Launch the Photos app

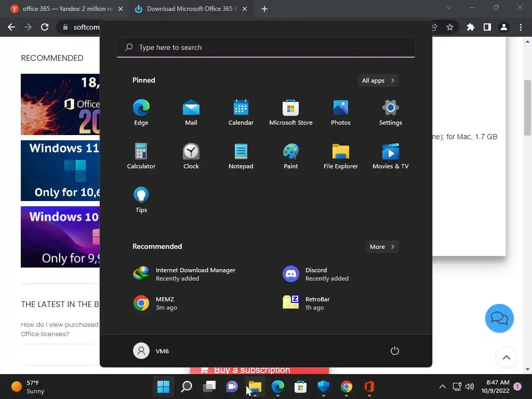(x=341, y=113)
